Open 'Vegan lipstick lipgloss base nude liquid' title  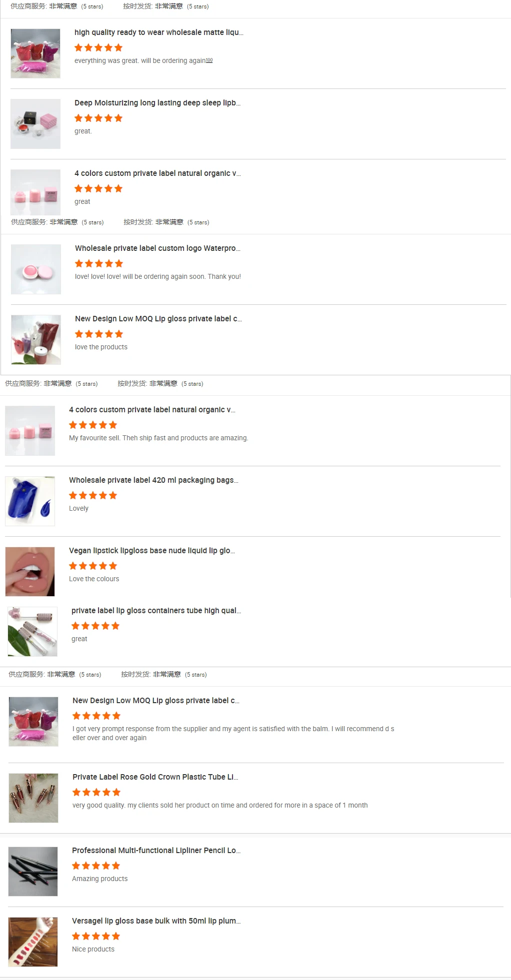[x=152, y=551]
